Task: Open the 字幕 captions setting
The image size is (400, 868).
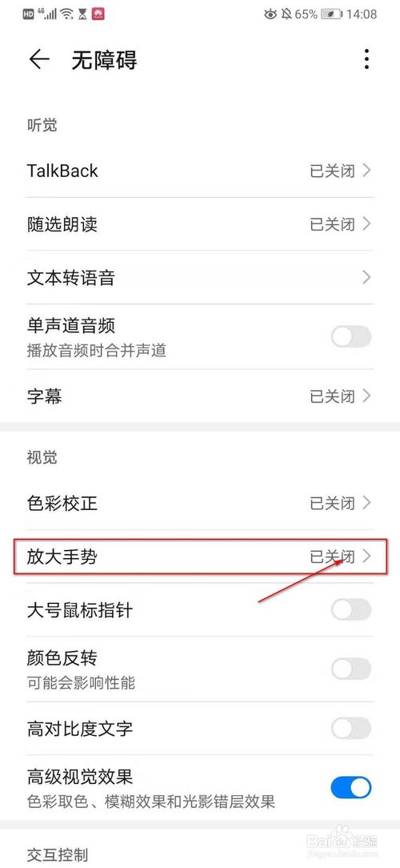Action: pyautogui.click(x=200, y=396)
